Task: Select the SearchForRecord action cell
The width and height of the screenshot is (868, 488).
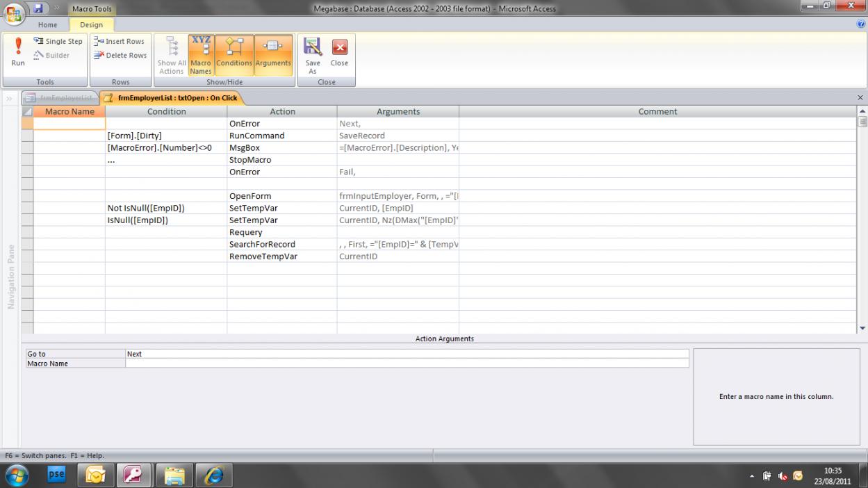Action: click(282, 244)
